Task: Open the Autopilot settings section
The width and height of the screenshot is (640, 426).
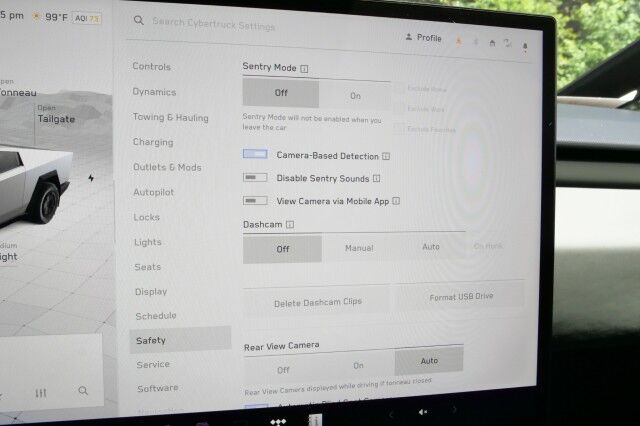Action: coord(154,192)
